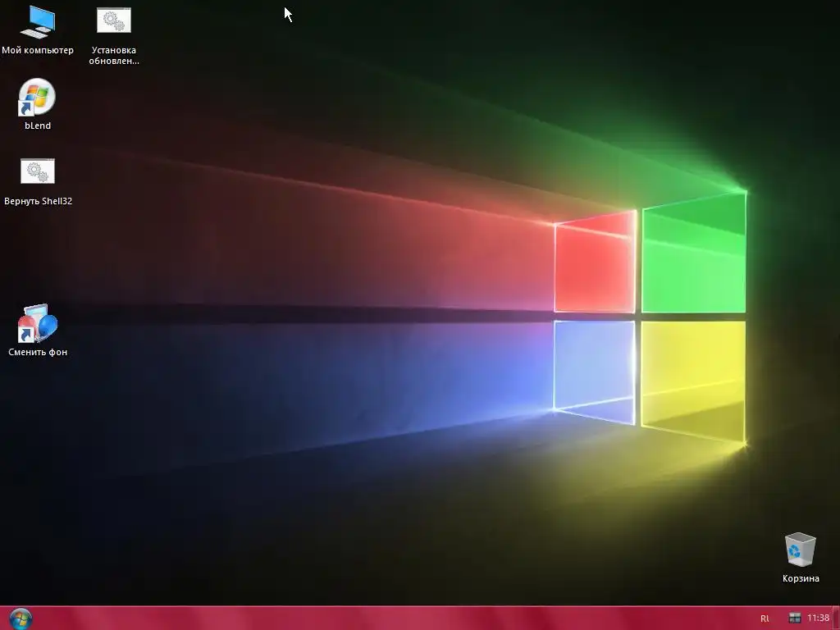Screen dimensions: 840x630
Task: Open the Start menu orb
Action: (21, 619)
